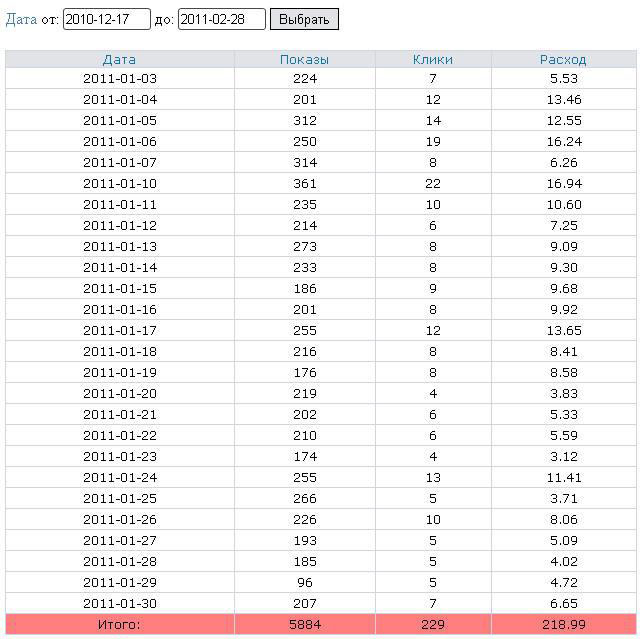The height and width of the screenshot is (639, 643).
Task: Click the Выбрать button
Action: point(304,19)
